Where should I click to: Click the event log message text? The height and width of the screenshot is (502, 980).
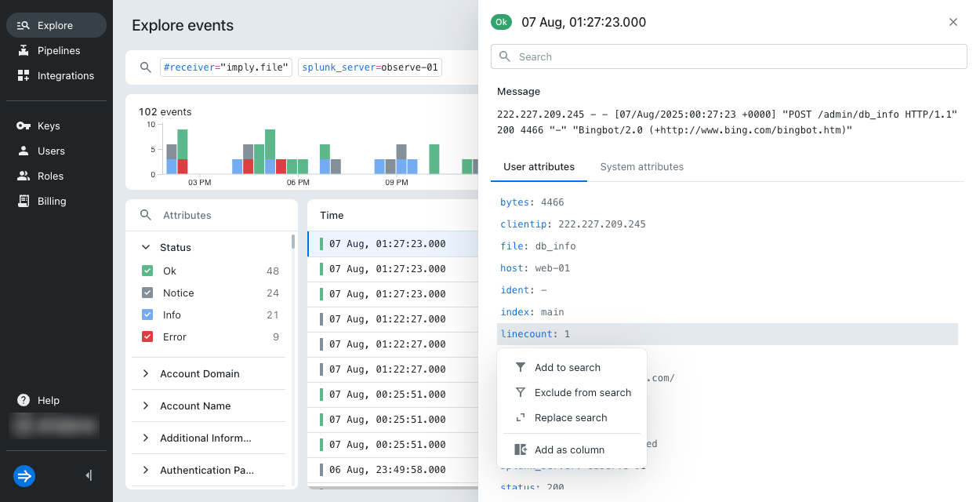click(x=728, y=122)
